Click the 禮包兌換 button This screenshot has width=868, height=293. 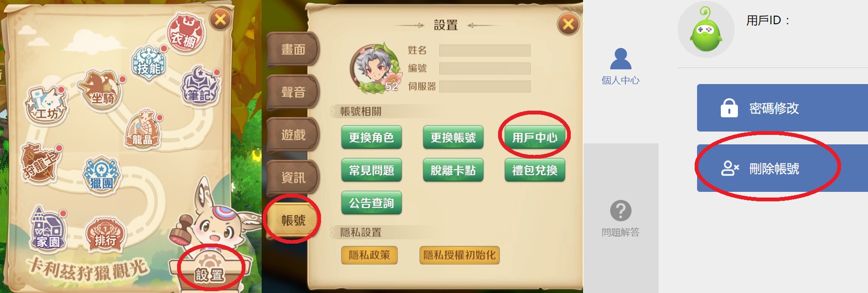(x=535, y=170)
